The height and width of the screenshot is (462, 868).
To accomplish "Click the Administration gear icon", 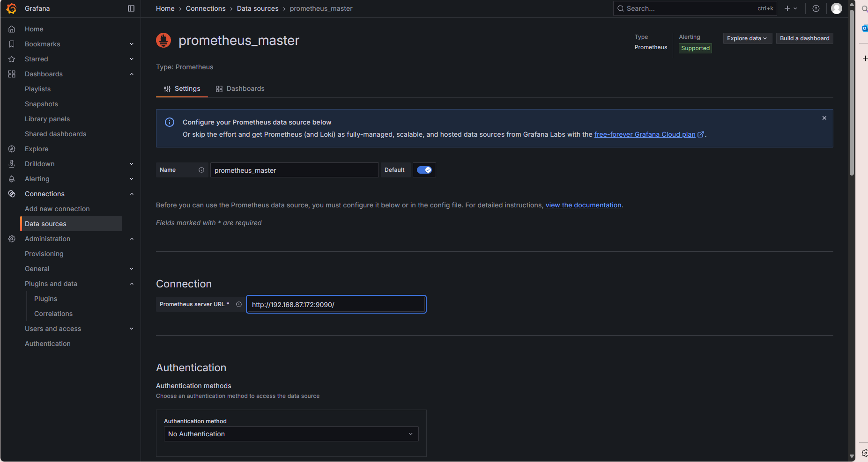I will tap(12, 239).
